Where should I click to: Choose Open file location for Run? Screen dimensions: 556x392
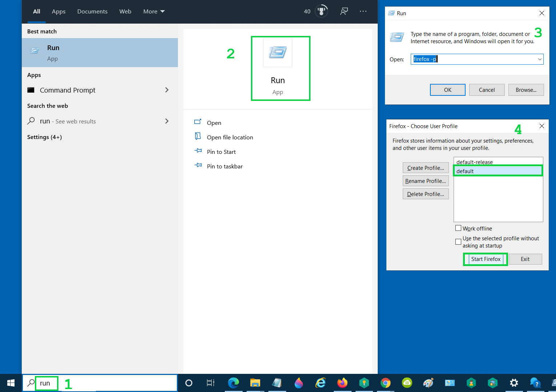pos(230,138)
